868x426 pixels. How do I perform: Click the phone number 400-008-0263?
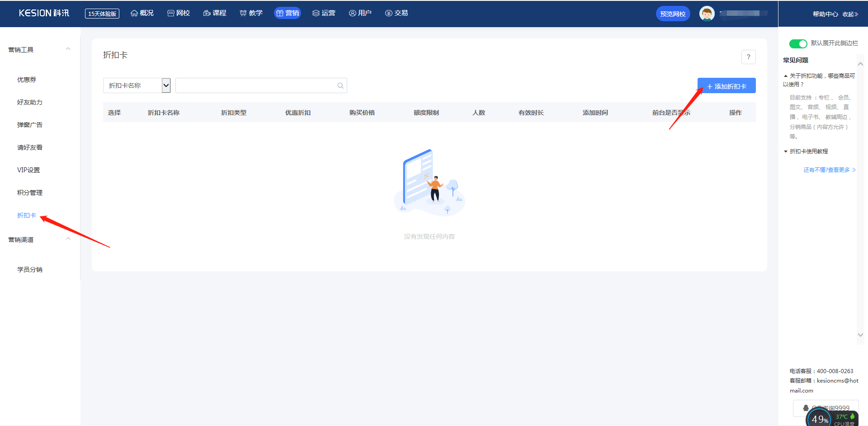[835, 371]
